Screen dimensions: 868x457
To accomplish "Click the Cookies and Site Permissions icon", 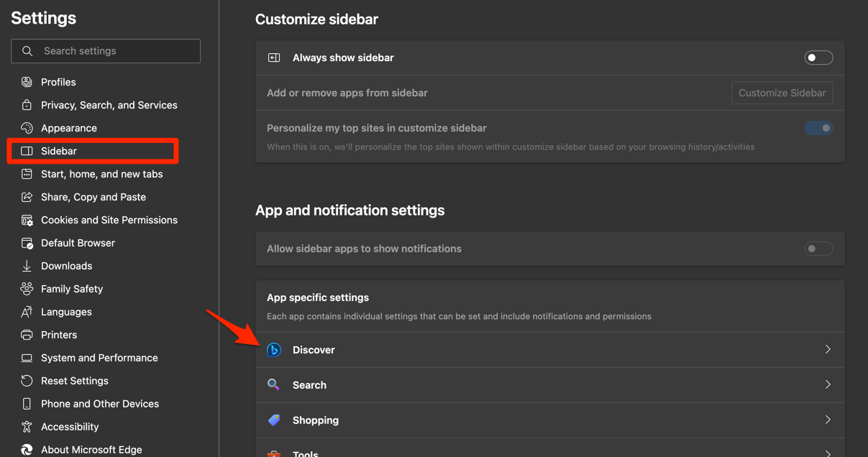I will (x=27, y=220).
